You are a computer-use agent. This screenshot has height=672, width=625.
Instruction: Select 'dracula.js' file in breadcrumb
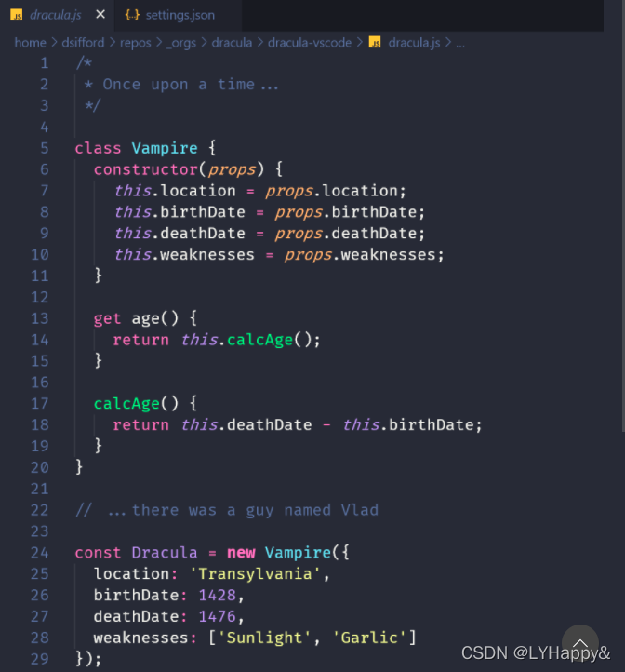point(414,43)
